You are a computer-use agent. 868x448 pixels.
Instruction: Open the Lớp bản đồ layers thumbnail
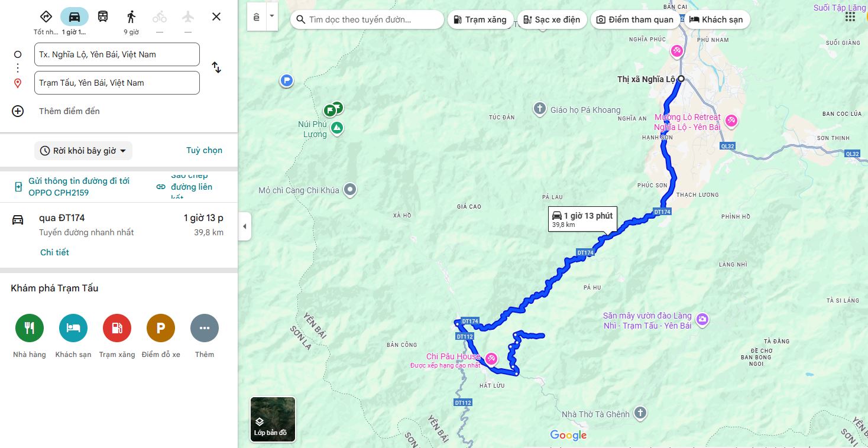(x=273, y=419)
